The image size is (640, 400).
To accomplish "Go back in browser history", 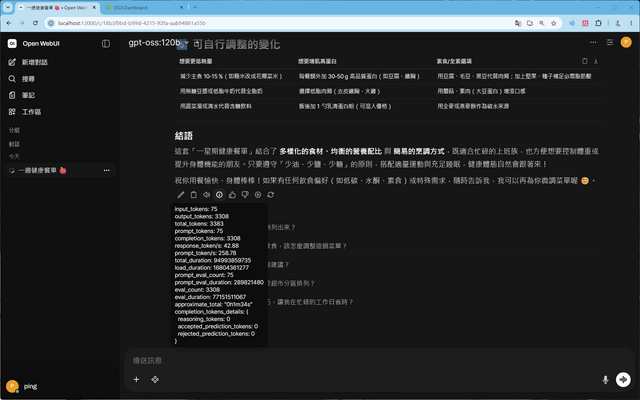I will click(x=9, y=23).
